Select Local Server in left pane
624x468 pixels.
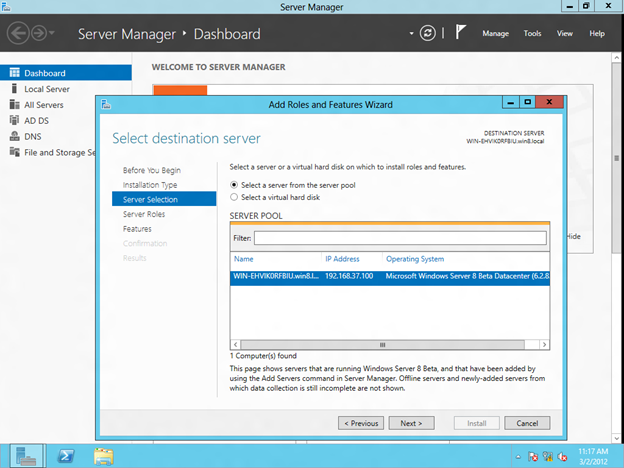tap(47, 89)
